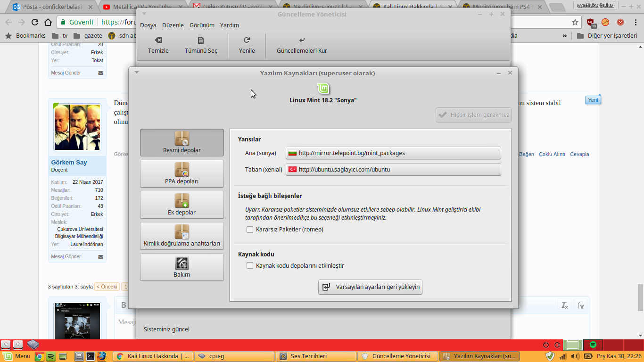Open the Yazılım Kaynakları window menu arrow

pyautogui.click(x=137, y=73)
